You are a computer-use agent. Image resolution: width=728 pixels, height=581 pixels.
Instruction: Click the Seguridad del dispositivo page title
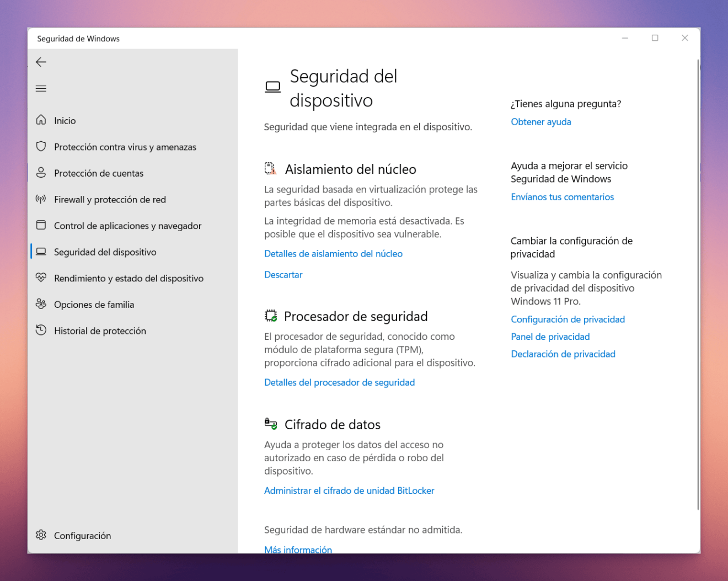click(343, 88)
